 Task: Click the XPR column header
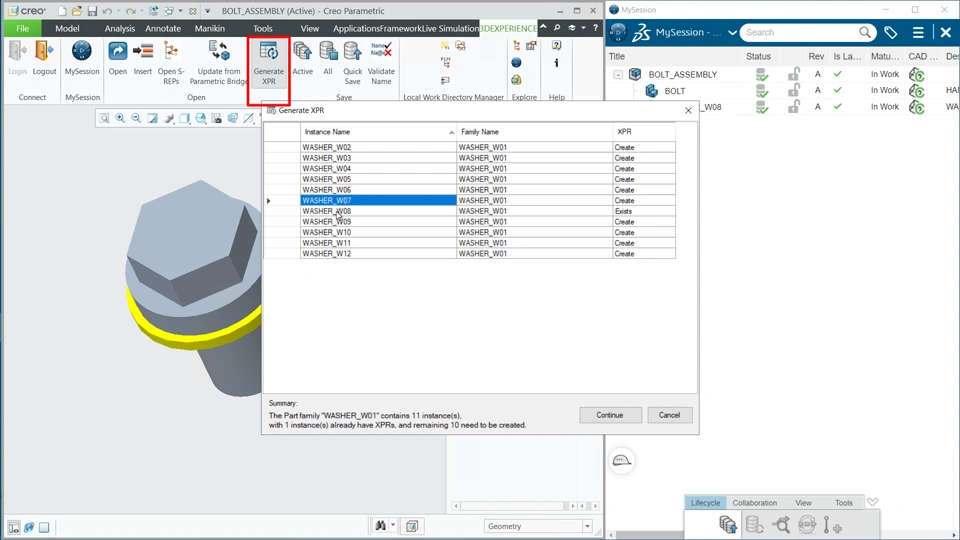pos(644,132)
